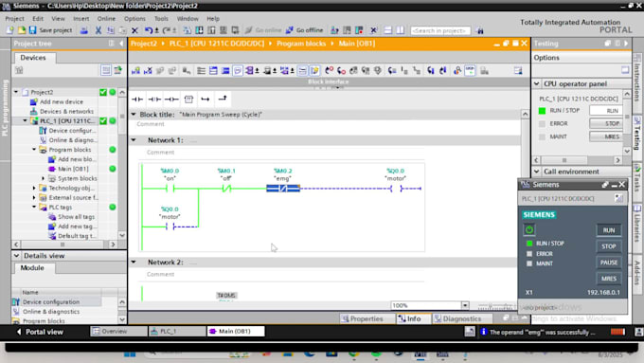Click the Testing panel horizontal scrollbar

coord(577,160)
